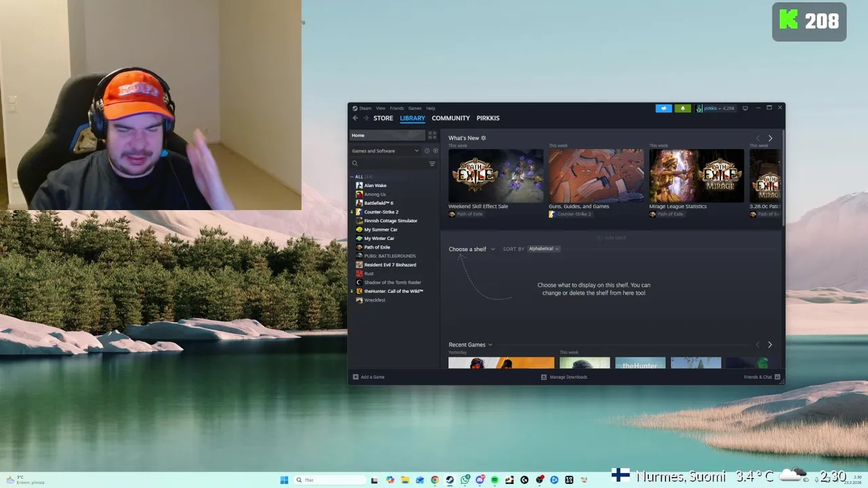Open the PIRKKIS profile tab

488,118
